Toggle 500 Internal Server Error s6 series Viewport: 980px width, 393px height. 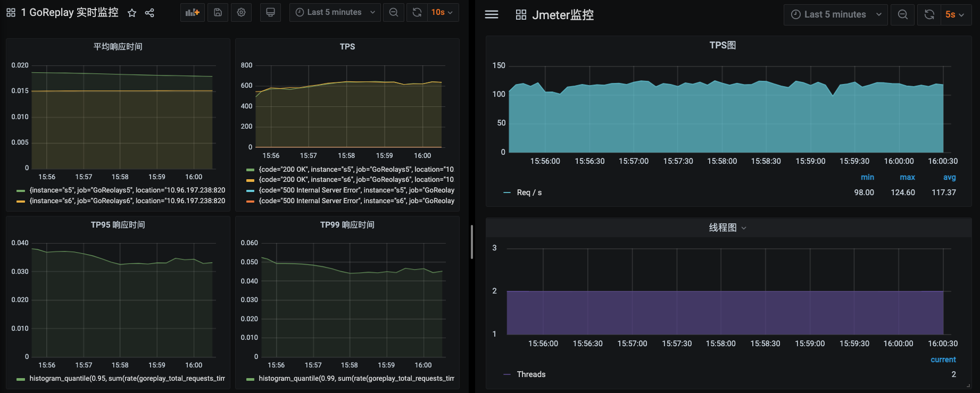pyautogui.click(x=356, y=201)
